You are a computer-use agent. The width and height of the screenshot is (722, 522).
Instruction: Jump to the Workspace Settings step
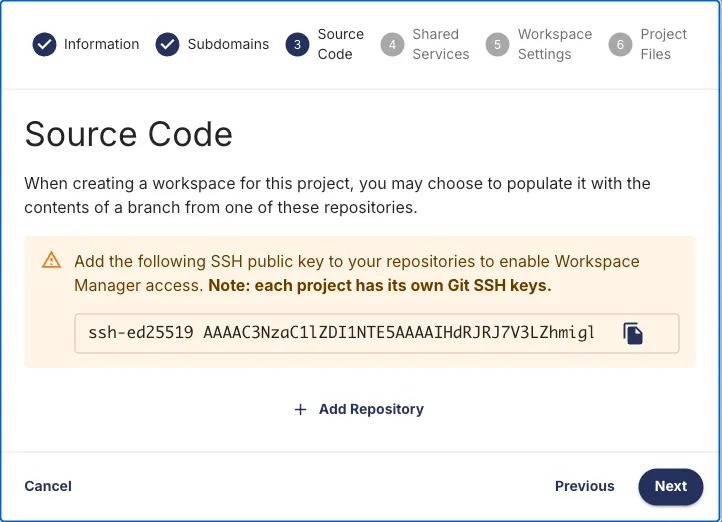click(555, 44)
